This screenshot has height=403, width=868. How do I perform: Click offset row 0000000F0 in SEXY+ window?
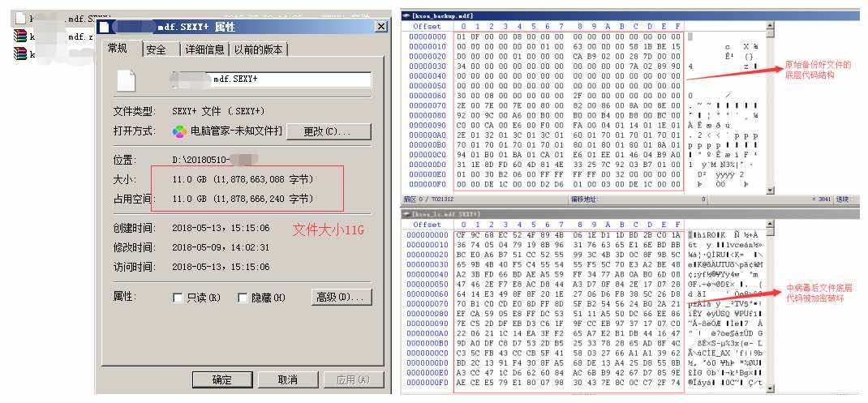click(428, 382)
